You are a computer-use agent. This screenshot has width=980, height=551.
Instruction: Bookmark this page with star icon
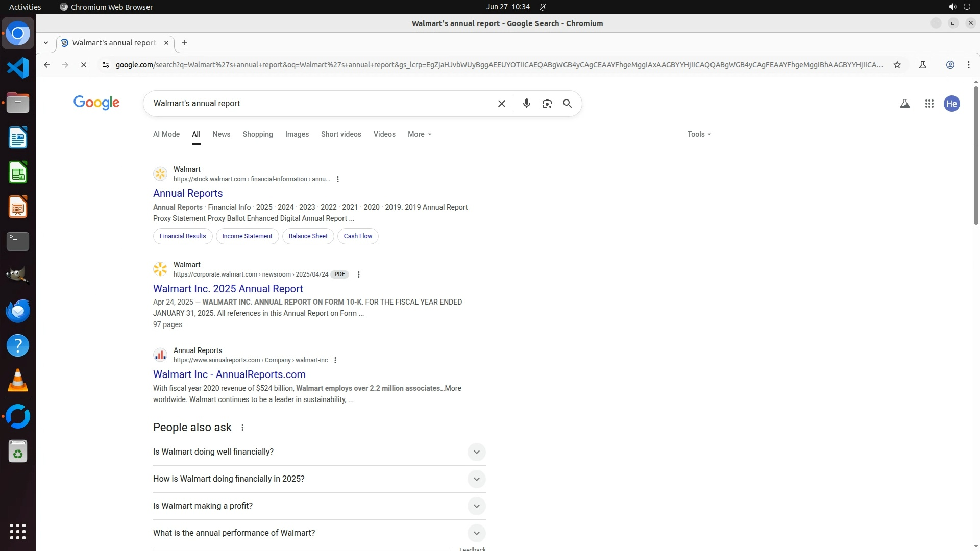pyautogui.click(x=897, y=65)
